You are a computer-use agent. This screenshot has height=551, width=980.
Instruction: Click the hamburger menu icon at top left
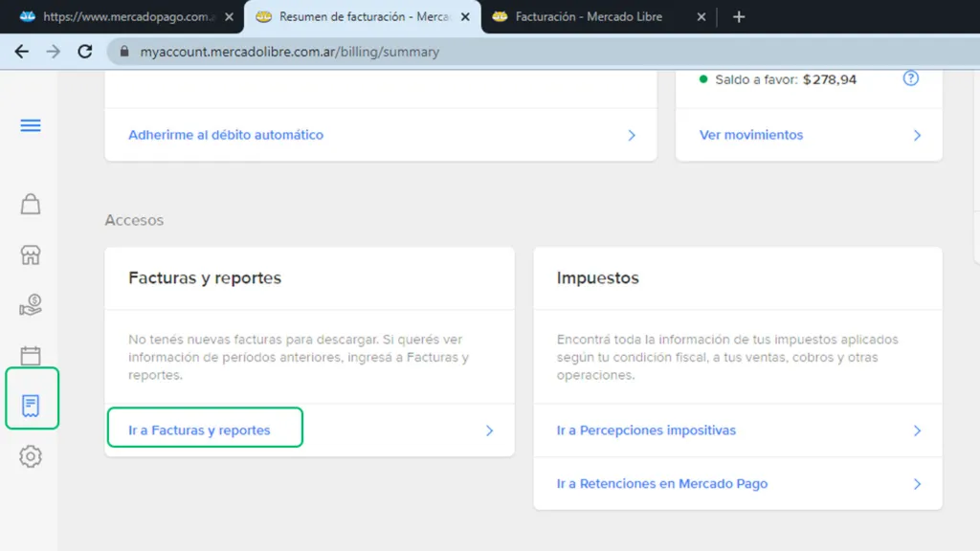click(x=32, y=125)
